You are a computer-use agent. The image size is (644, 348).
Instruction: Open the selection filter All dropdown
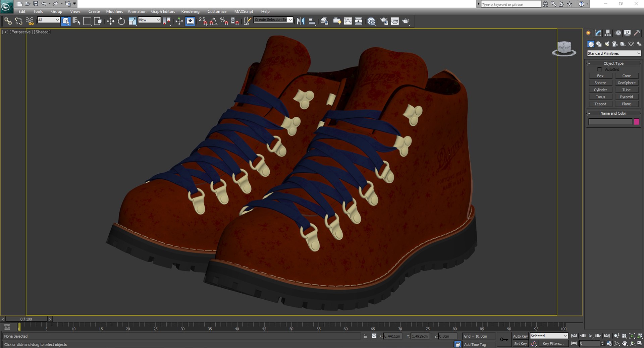(x=48, y=20)
